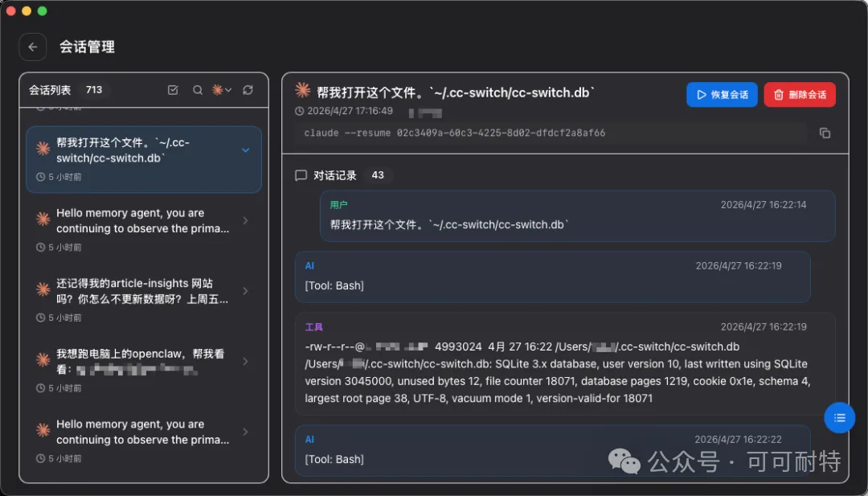Click the 用户 message label
This screenshot has width=868, height=496.
pyautogui.click(x=339, y=205)
